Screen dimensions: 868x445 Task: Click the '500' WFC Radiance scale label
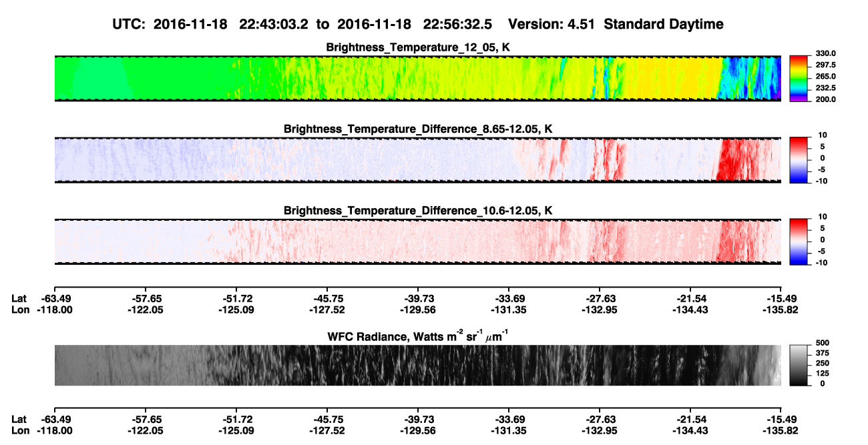822,344
